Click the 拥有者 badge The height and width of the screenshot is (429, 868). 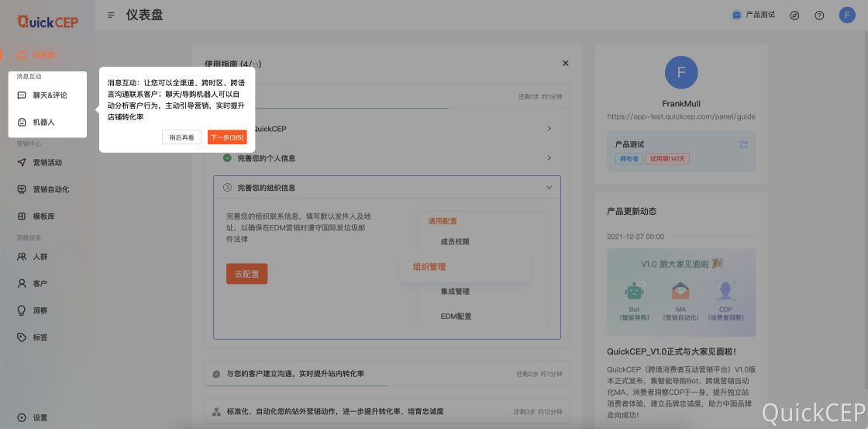coord(629,158)
